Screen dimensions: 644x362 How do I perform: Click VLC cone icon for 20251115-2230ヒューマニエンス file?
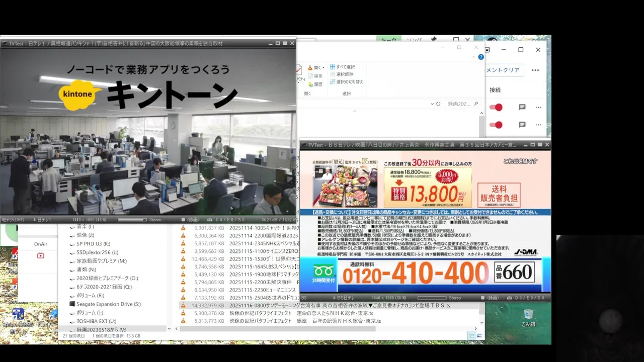pyautogui.click(x=183, y=290)
